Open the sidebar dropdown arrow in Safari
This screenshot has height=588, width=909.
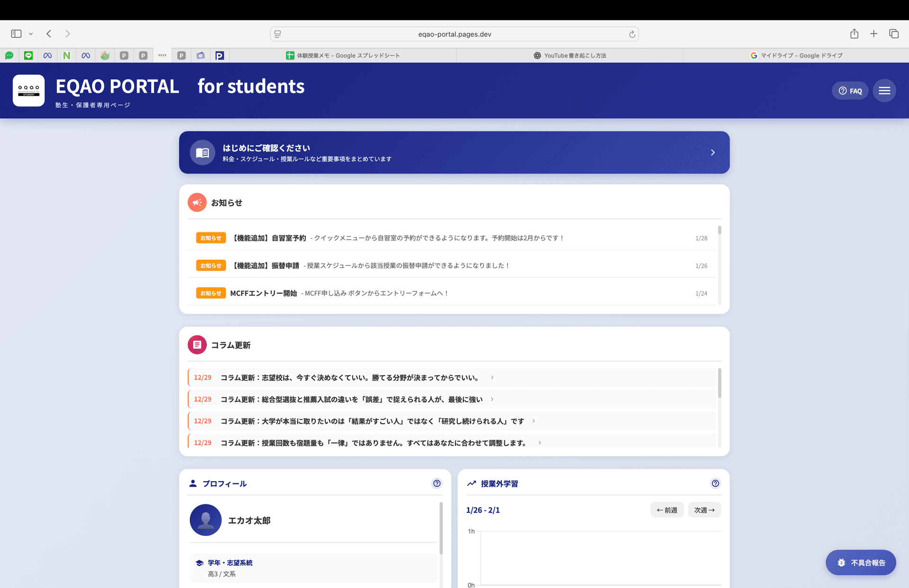(31, 34)
